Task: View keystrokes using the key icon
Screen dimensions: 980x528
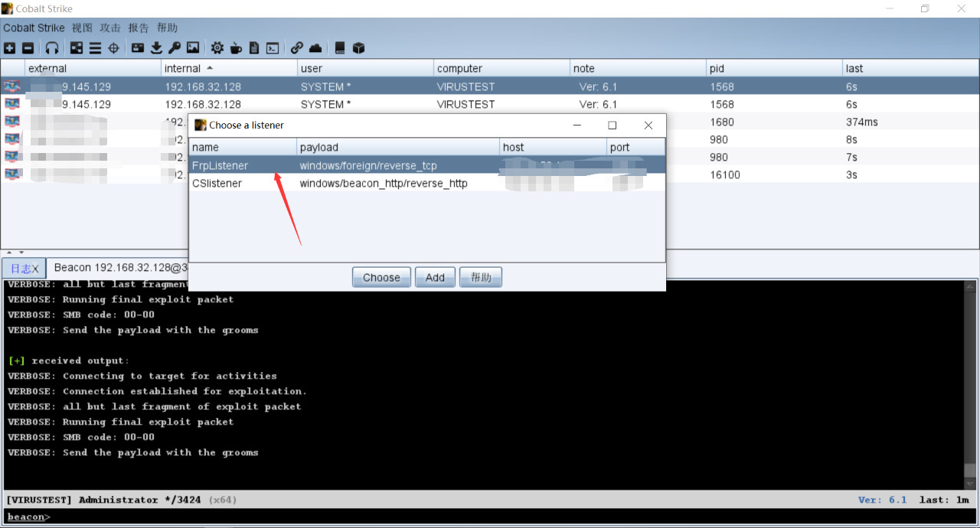Action: pos(175,47)
